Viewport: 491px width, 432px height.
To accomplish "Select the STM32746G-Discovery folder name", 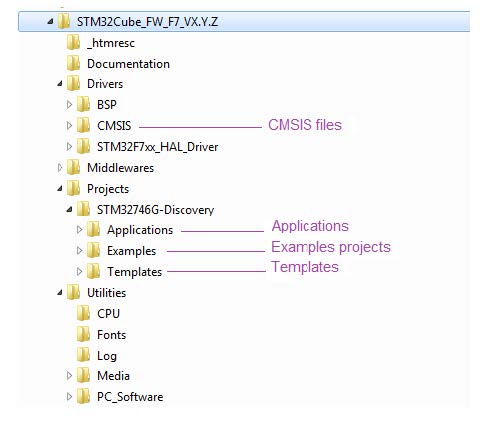I will click(156, 210).
